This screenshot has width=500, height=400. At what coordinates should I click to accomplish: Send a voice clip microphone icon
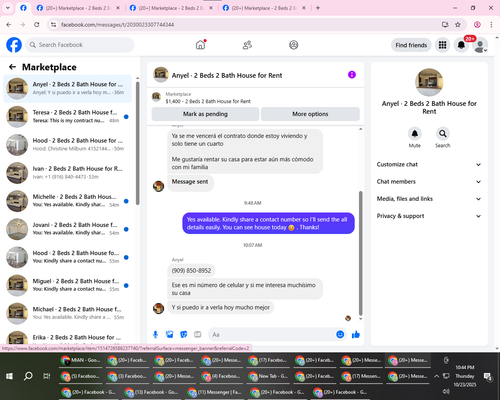click(x=155, y=334)
